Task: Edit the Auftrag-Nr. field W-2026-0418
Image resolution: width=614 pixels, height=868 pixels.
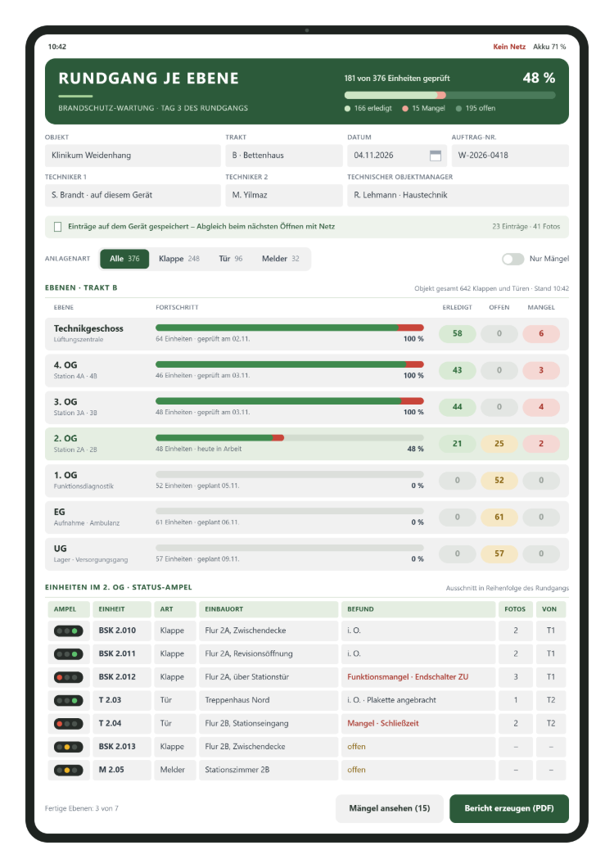Action: [x=510, y=156]
